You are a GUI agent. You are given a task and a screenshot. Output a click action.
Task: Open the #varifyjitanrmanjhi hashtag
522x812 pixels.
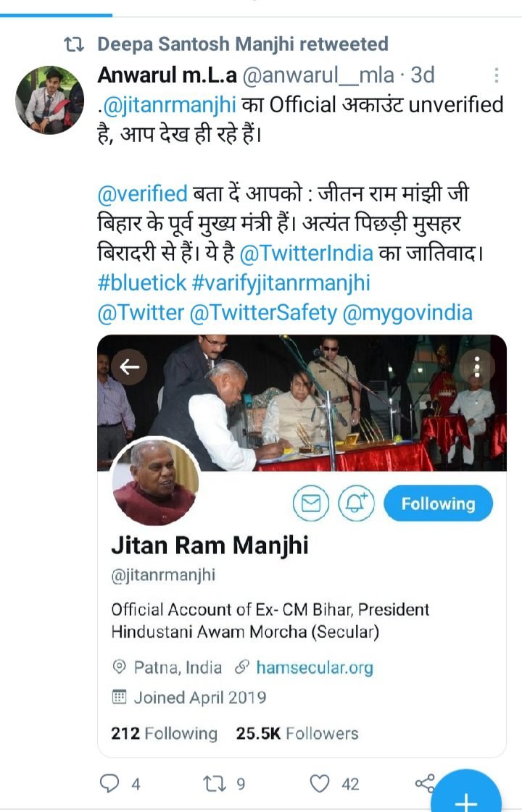(281, 283)
